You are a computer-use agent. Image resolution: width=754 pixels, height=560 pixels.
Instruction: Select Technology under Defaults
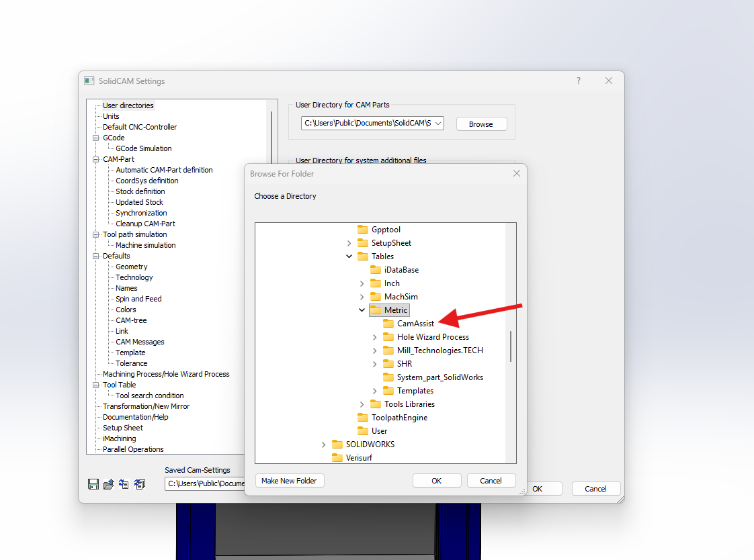click(x=134, y=277)
